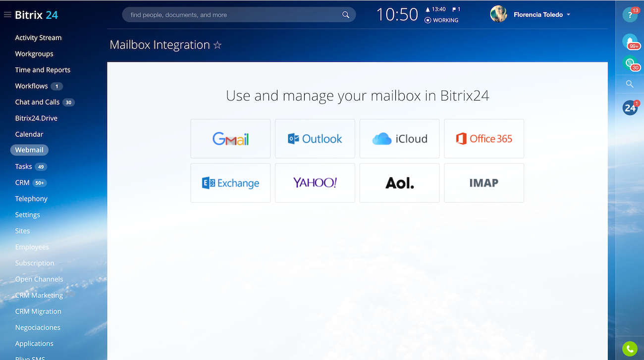The image size is (644, 360).
Task: Click the green phone call button
Action: click(630, 349)
